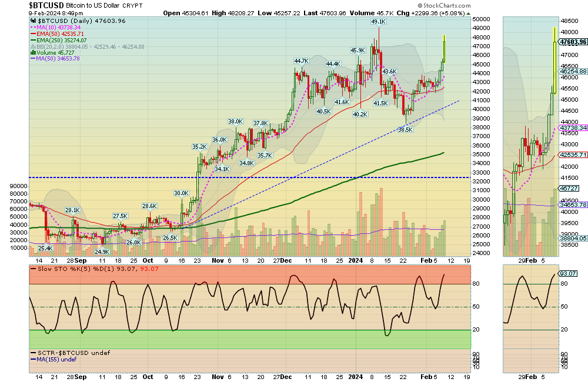
Task: Click the 'Bitcoin to US Dollar' name text
Action: (93, 6)
